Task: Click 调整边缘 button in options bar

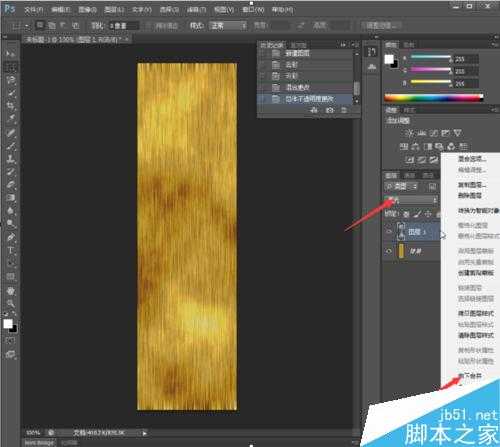Action: (381, 26)
